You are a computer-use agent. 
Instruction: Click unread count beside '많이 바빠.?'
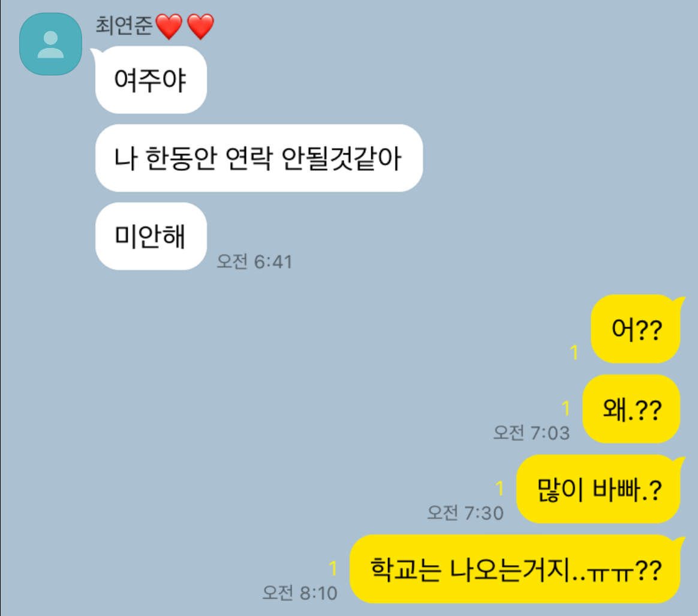point(500,488)
